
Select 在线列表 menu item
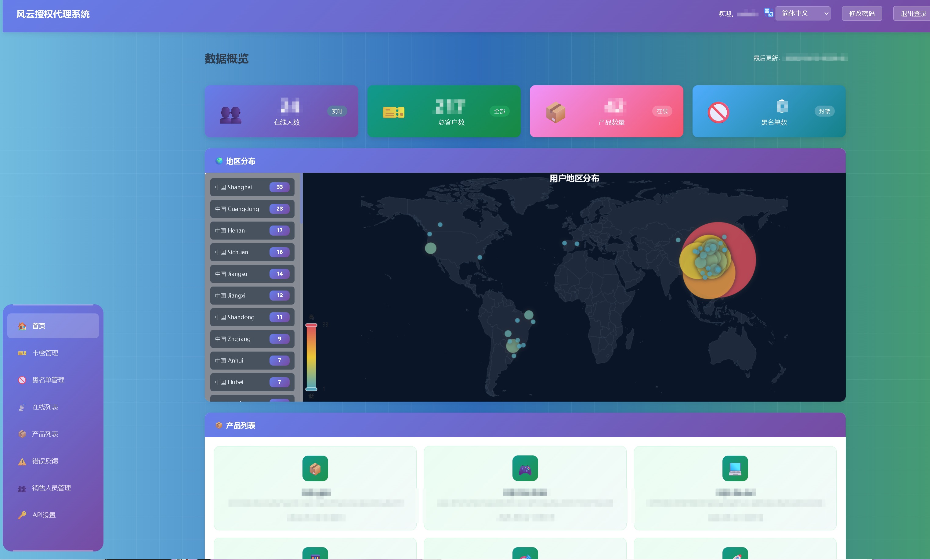pyautogui.click(x=53, y=407)
